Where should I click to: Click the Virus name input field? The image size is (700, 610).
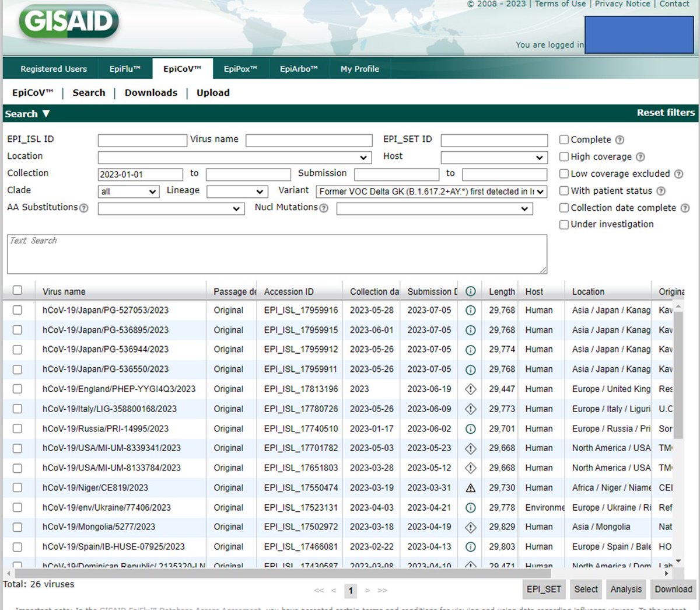[x=309, y=141]
